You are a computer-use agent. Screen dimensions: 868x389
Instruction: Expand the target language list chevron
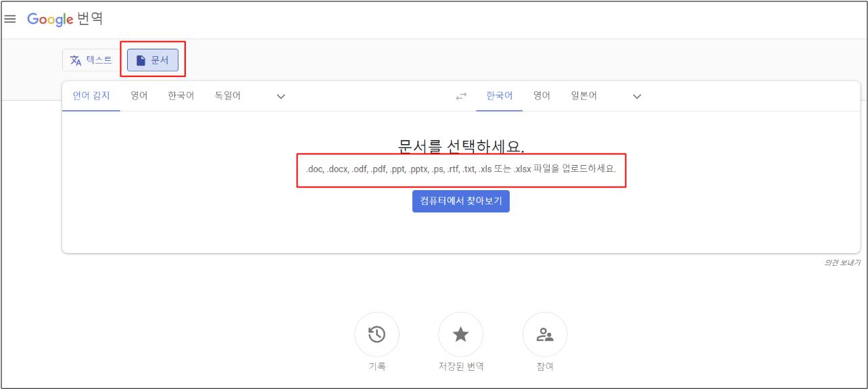pos(636,97)
